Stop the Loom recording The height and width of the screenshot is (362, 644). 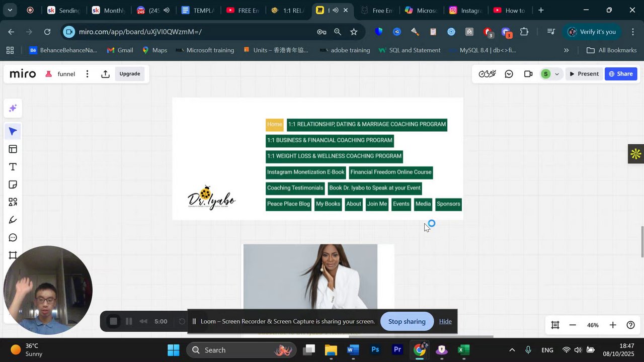(x=114, y=321)
